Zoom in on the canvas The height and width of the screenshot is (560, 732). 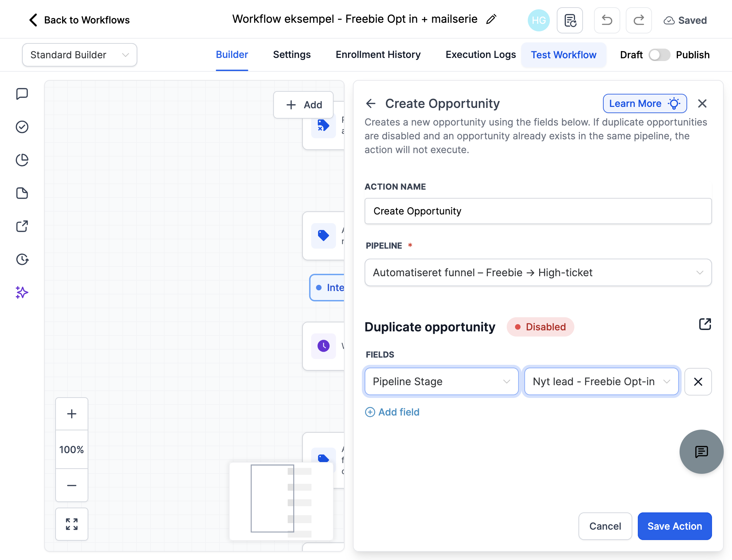point(72,414)
